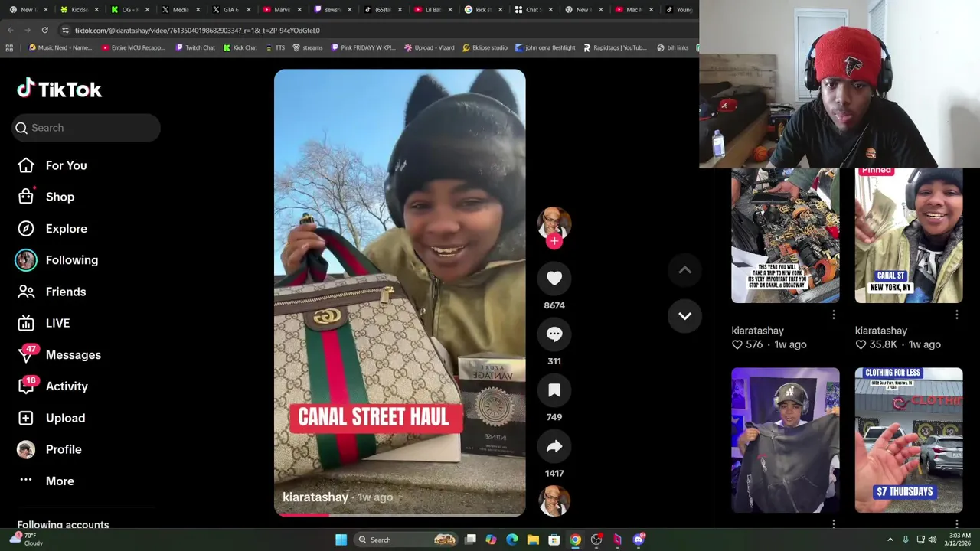Open Messages with 47 unread
The width and height of the screenshot is (980, 551).
(60, 354)
